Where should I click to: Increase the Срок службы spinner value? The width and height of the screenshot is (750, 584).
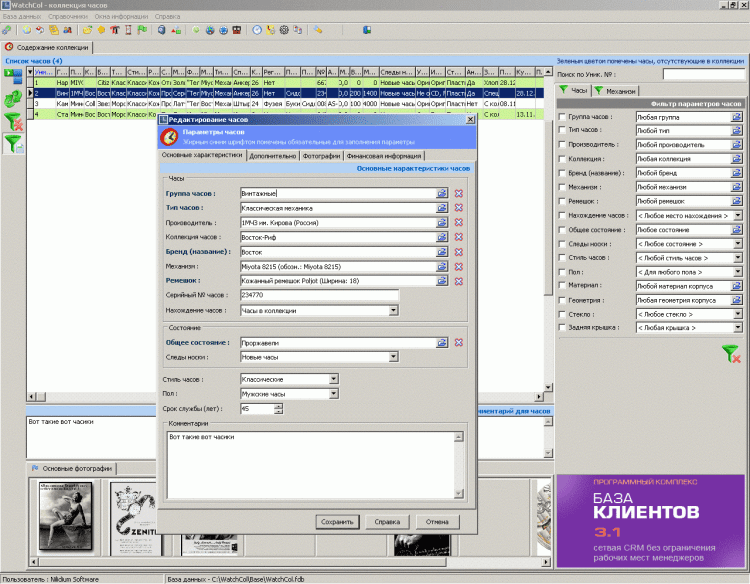tap(279, 406)
